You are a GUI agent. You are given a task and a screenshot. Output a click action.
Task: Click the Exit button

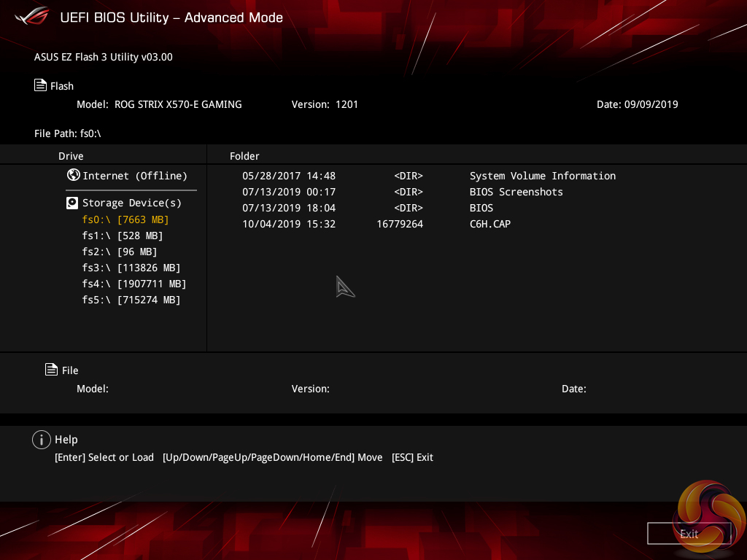pyautogui.click(x=689, y=533)
